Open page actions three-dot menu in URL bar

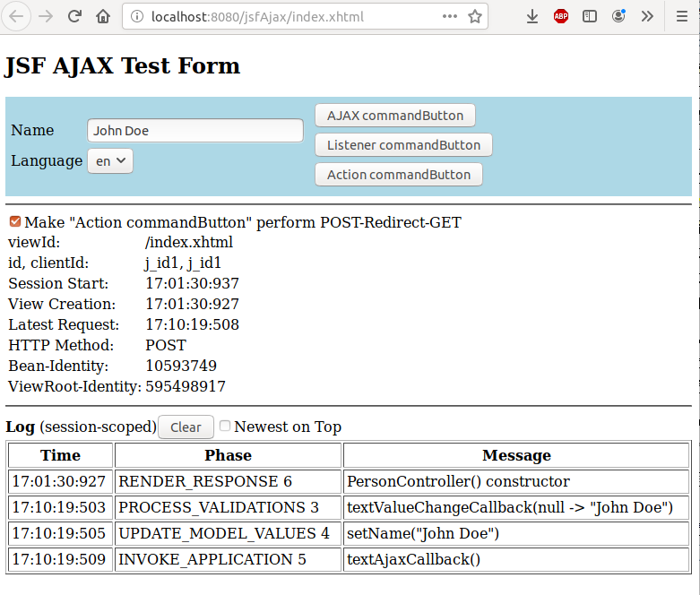click(450, 16)
